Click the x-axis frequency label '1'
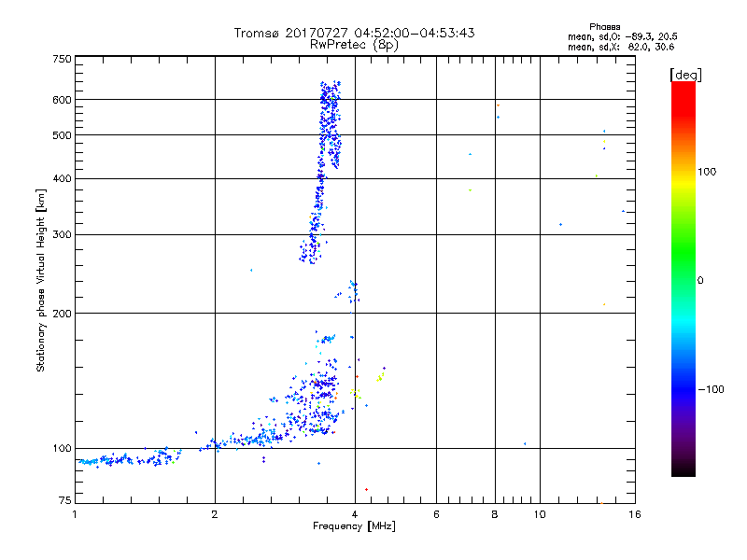The image size is (747, 560). pos(75,514)
